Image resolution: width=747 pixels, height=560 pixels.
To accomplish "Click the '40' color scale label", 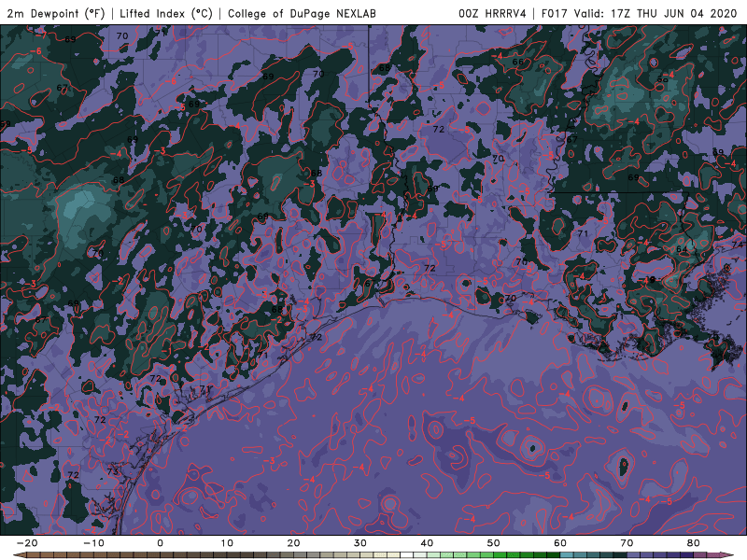I will click(x=427, y=543).
